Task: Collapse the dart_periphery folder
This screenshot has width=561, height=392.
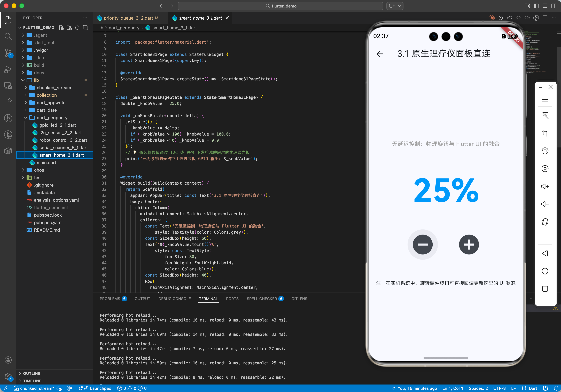Action: pos(52,117)
